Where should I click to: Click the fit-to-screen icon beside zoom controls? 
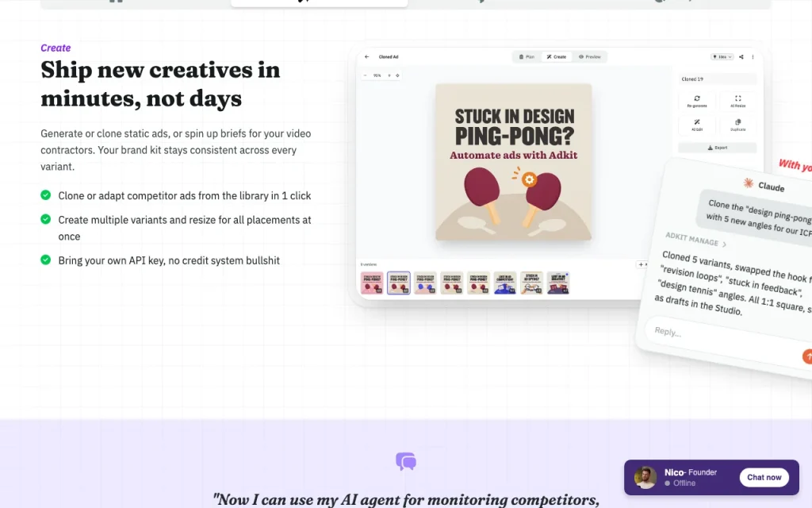[x=398, y=75]
